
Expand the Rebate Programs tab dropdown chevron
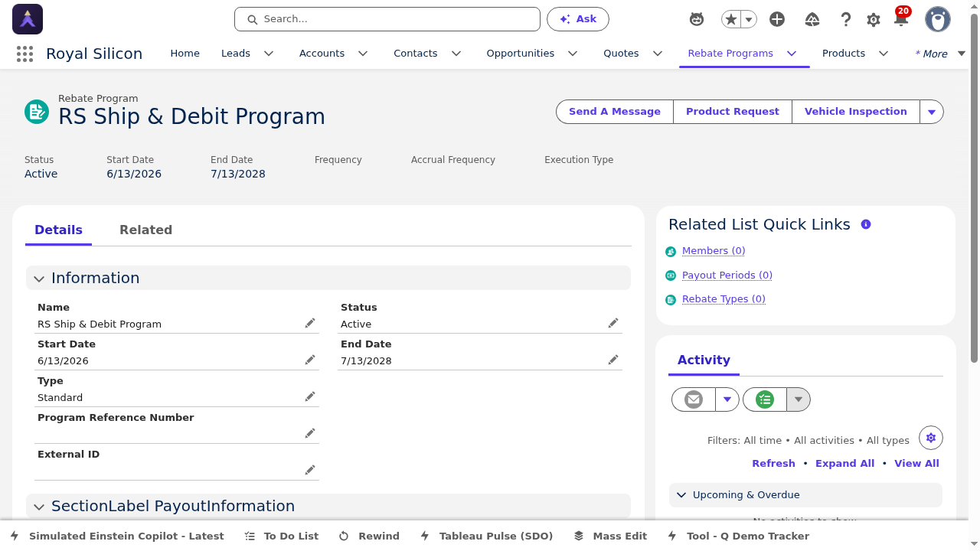(792, 54)
